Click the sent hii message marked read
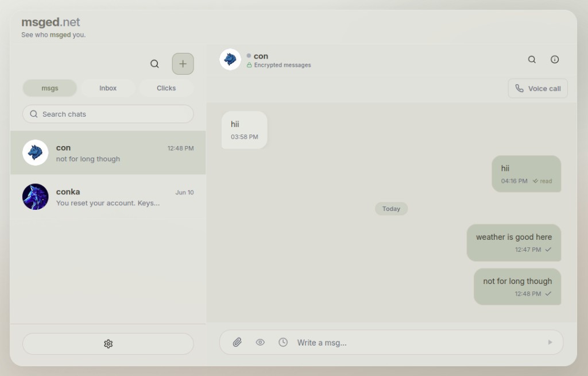 [x=527, y=174]
